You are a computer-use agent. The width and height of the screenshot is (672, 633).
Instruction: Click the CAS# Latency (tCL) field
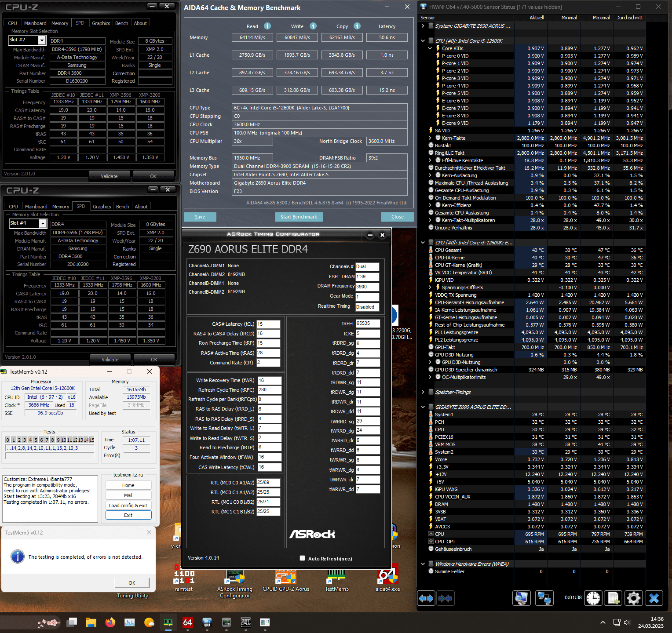tap(268, 324)
